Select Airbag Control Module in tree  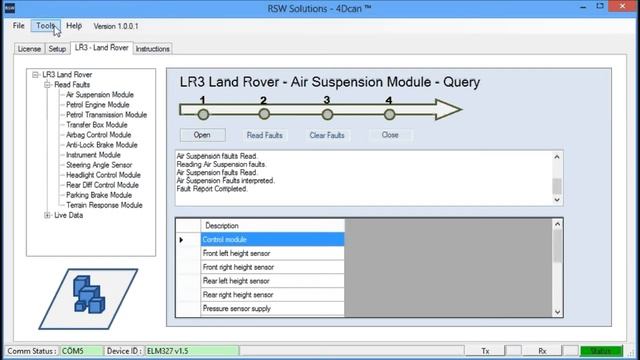point(98,135)
